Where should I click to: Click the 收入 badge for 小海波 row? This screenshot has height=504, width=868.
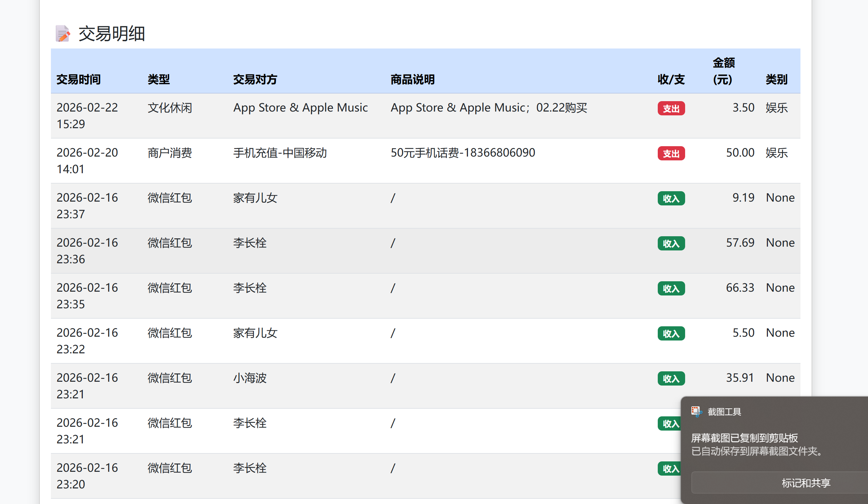click(671, 379)
